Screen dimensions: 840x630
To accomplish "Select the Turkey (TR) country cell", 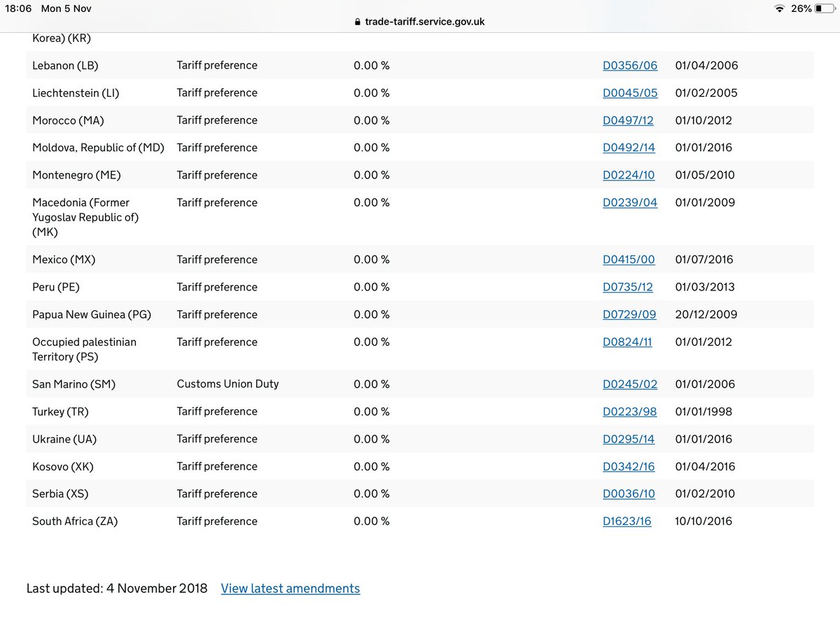I will tap(60, 411).
